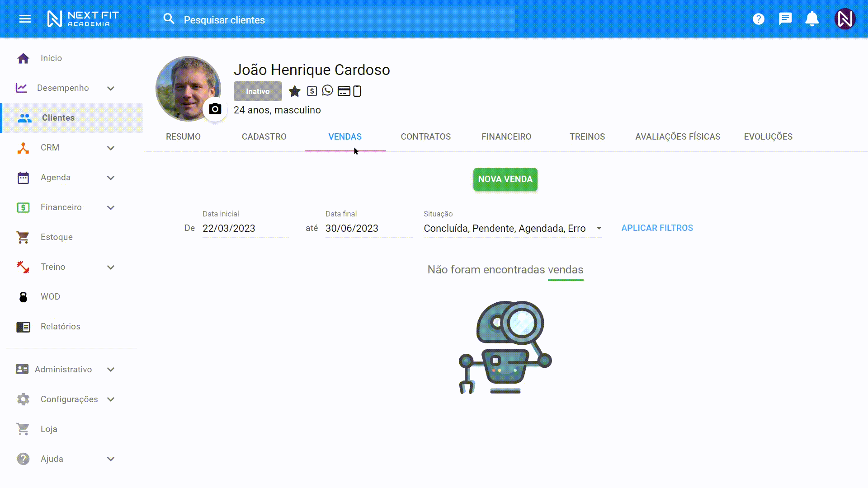Viewport: 868px width, 488px height.
Task: Toggle the favorite star on João Henrique Cardoso
Action: click(x=294, y=91)
